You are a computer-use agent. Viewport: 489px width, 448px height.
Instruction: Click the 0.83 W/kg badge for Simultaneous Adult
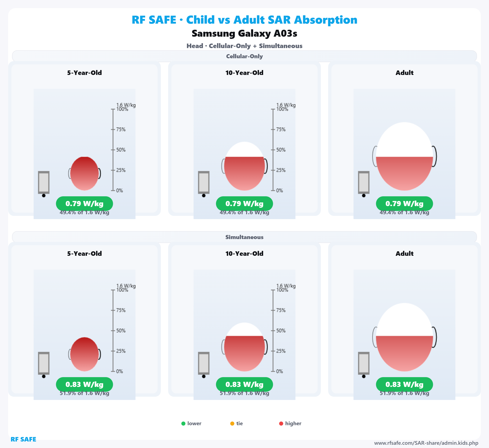coord(404,384)
